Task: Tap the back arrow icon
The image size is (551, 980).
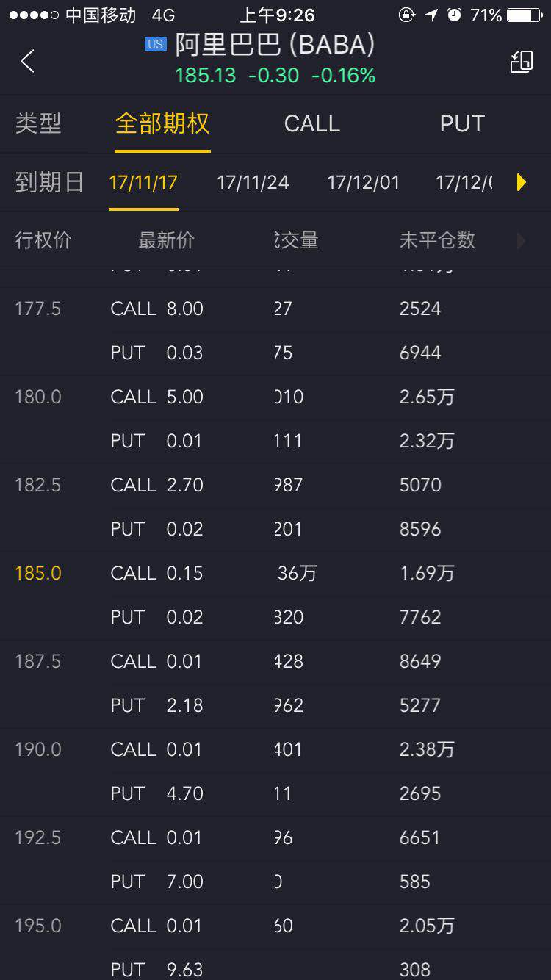Action: (x=28, y=61)
